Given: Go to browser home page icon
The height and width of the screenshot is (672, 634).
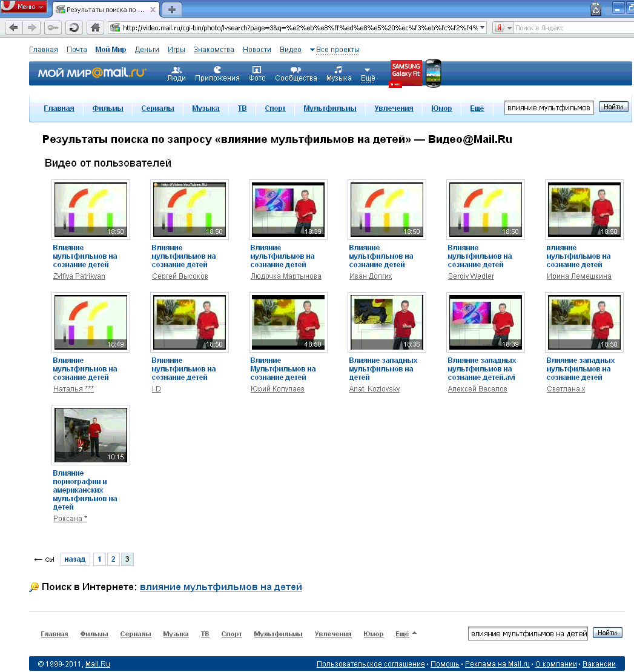Looking at the screenshot, I should point(95,28).
